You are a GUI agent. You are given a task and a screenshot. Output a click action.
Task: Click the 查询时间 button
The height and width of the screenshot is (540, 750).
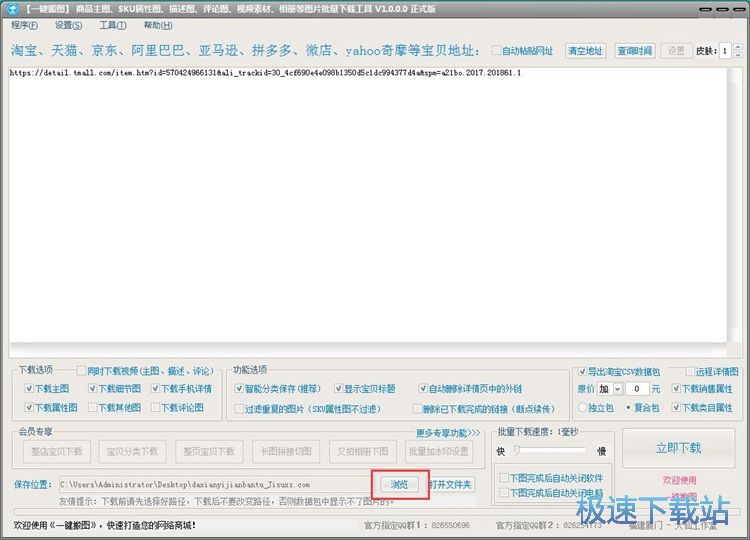(634, 51)
